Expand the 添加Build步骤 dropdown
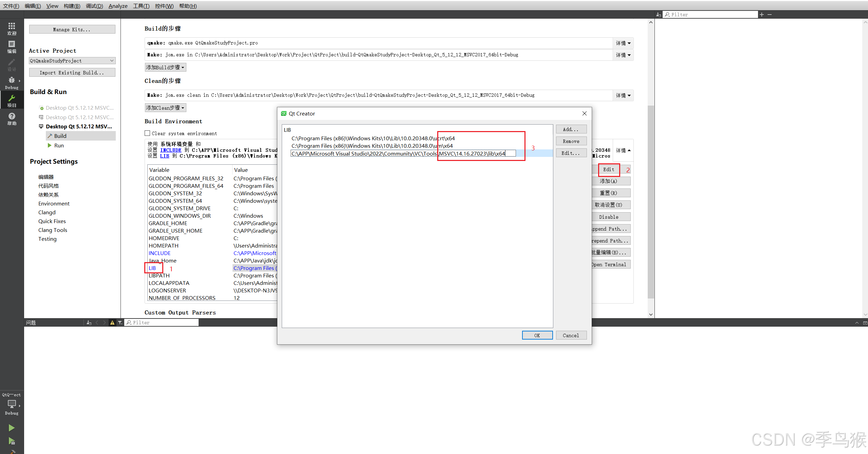Viewport: 868px width, 454px height. (165, 67)
